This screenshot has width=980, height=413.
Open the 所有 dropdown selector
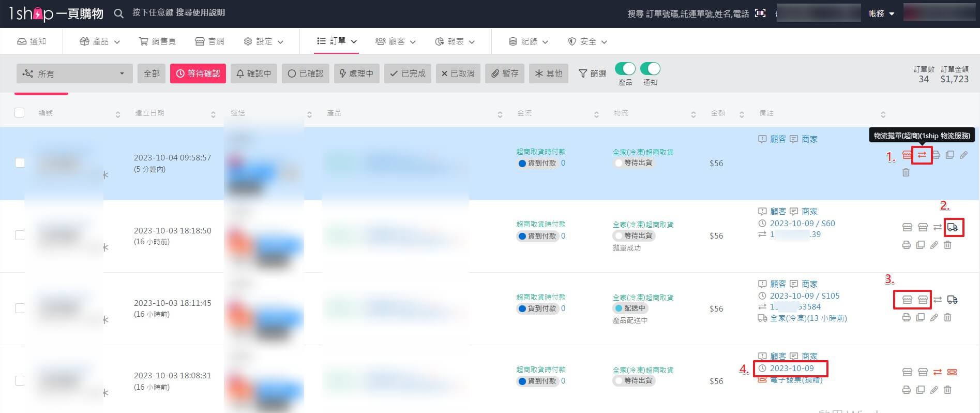coord(74,73)
